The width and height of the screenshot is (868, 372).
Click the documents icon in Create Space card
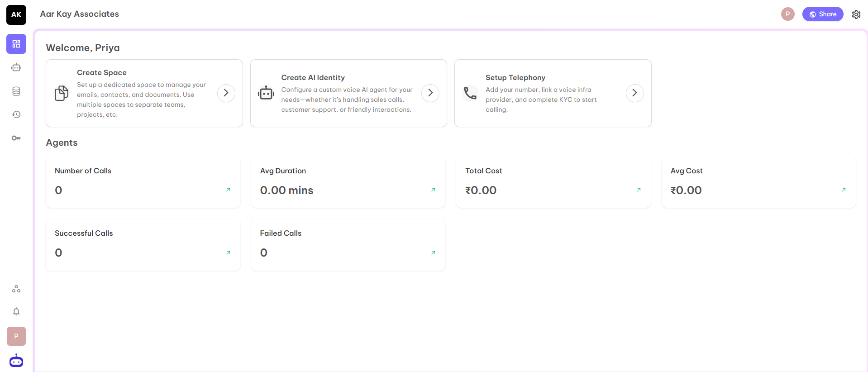click(62, 93)
